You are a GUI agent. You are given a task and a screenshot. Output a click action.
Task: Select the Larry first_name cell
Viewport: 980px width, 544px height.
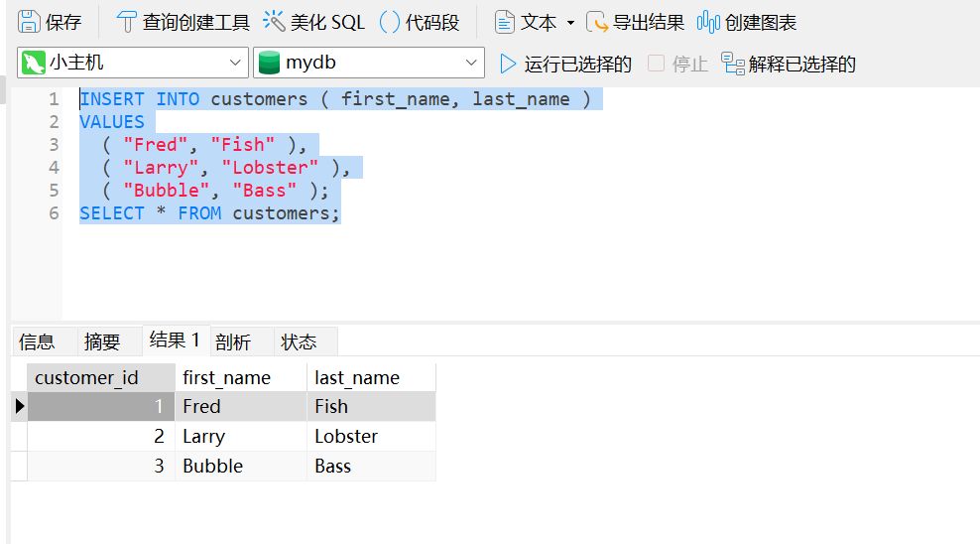(204, 437)
